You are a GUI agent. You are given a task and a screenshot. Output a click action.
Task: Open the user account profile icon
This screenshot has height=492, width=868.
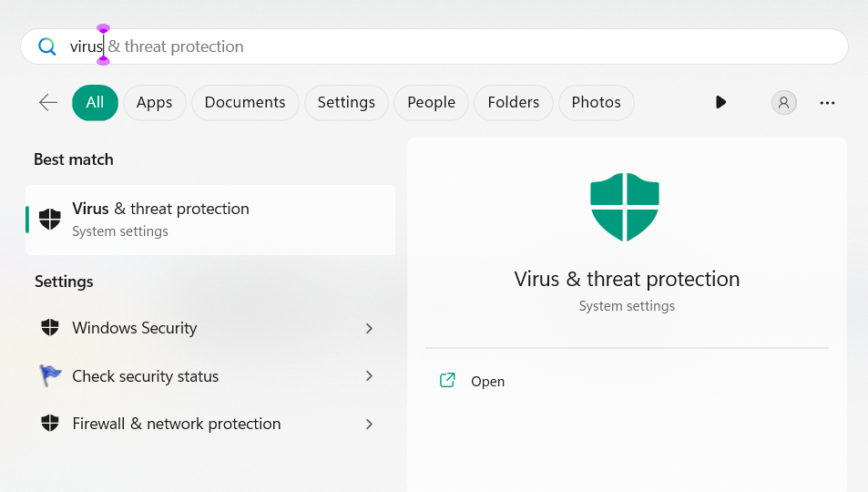783,103
